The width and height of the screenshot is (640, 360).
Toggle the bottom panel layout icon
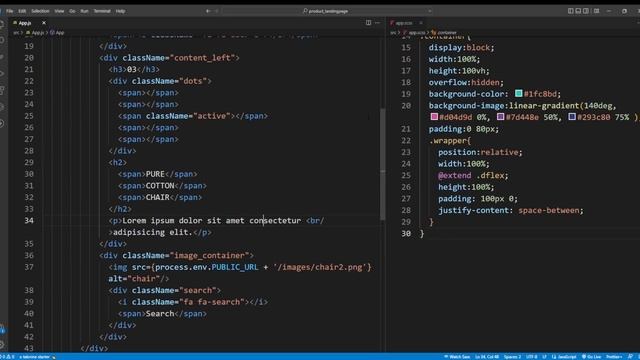pyautogui.click(x=578, y=11)
